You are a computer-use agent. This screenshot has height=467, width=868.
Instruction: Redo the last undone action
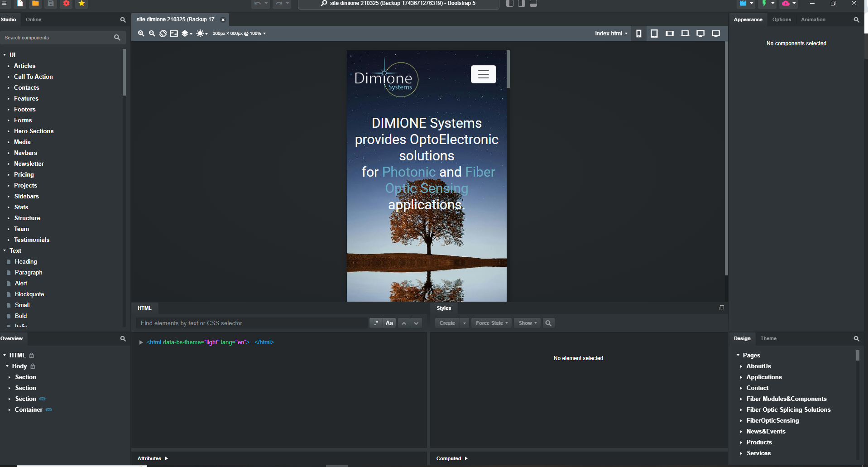pos(279,3)
